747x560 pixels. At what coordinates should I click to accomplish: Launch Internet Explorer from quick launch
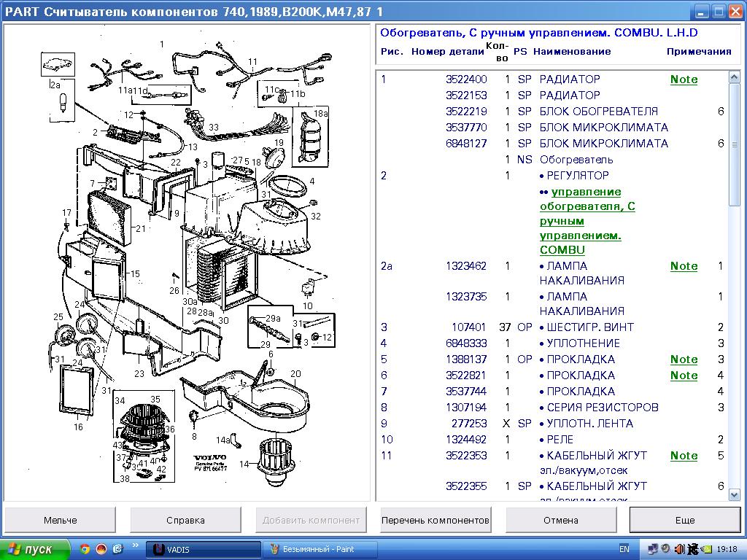point(117,549)
